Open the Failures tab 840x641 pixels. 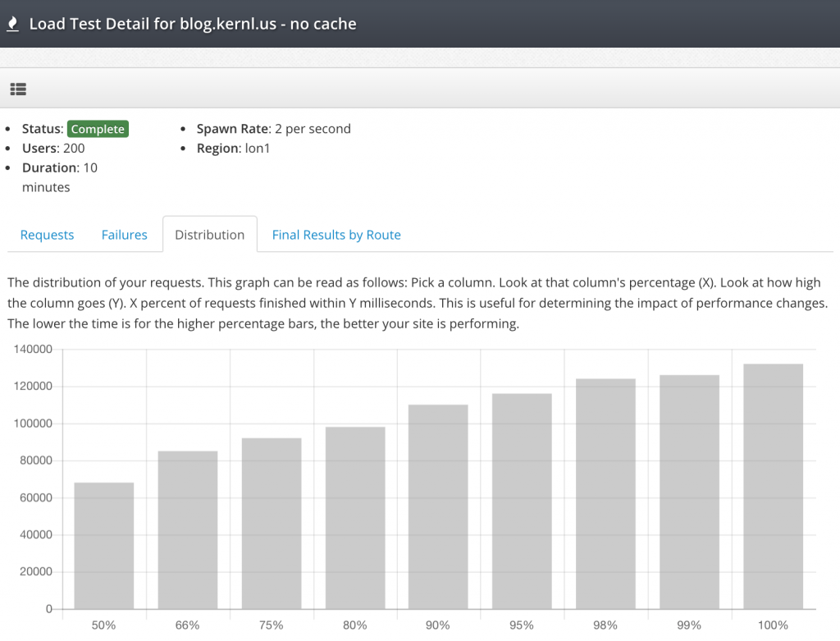pyautogui.click(x=125, y=235)
